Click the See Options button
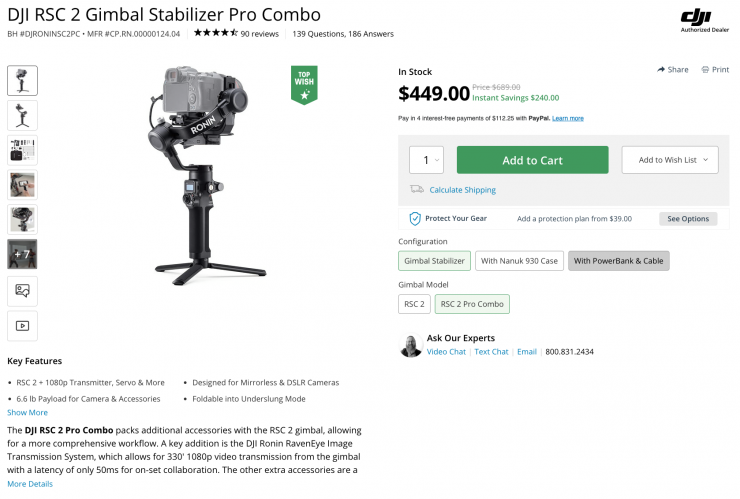Image resolution: width=740 pixels, height=499 pixels. click(688, 219)
